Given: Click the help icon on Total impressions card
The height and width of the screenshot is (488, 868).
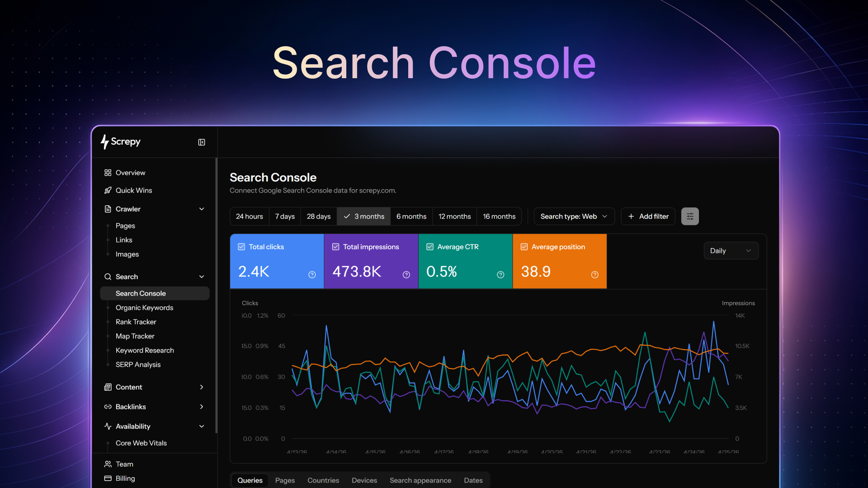Looking at the screenshot, I should [406, 275].
